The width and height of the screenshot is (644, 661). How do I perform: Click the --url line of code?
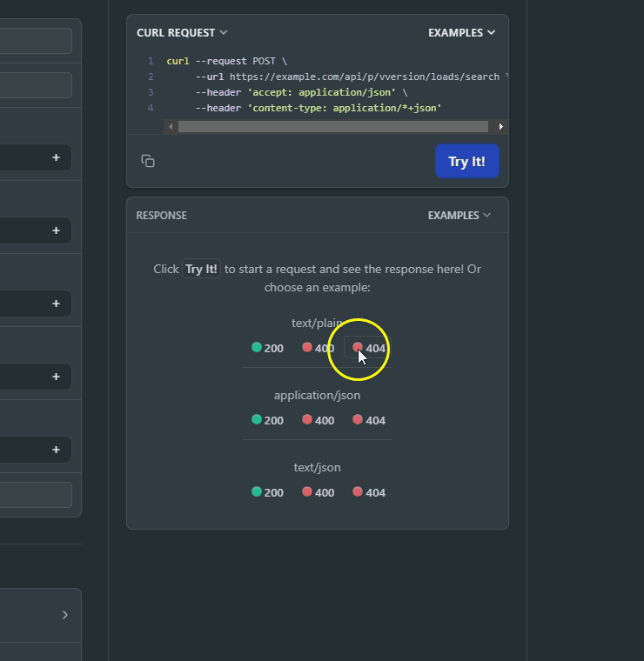point(350,77)
